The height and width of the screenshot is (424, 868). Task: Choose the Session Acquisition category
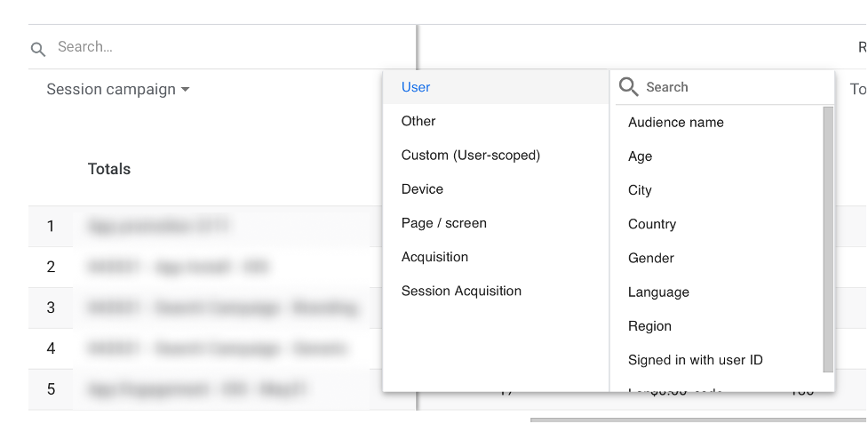click(461, 291)
